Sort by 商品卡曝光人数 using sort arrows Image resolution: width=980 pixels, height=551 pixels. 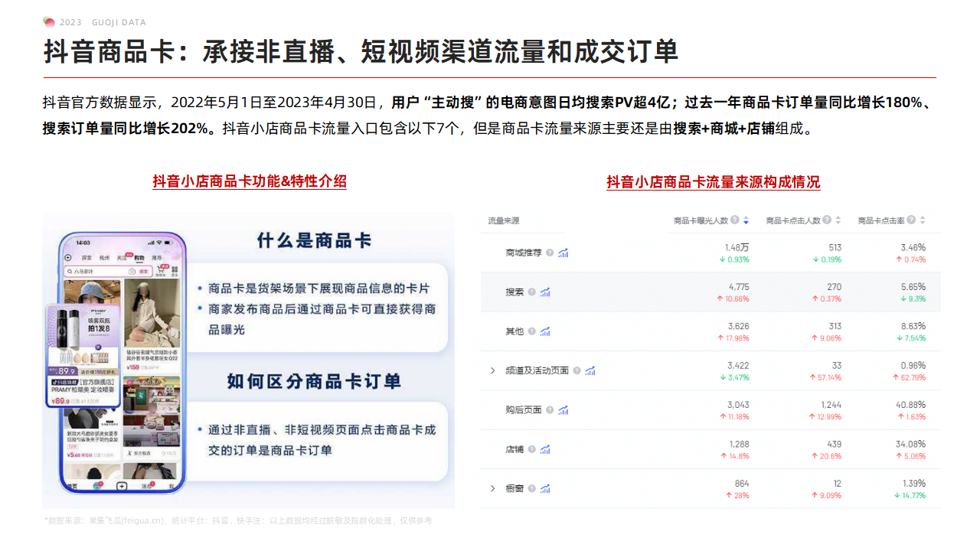pos(746,220)
